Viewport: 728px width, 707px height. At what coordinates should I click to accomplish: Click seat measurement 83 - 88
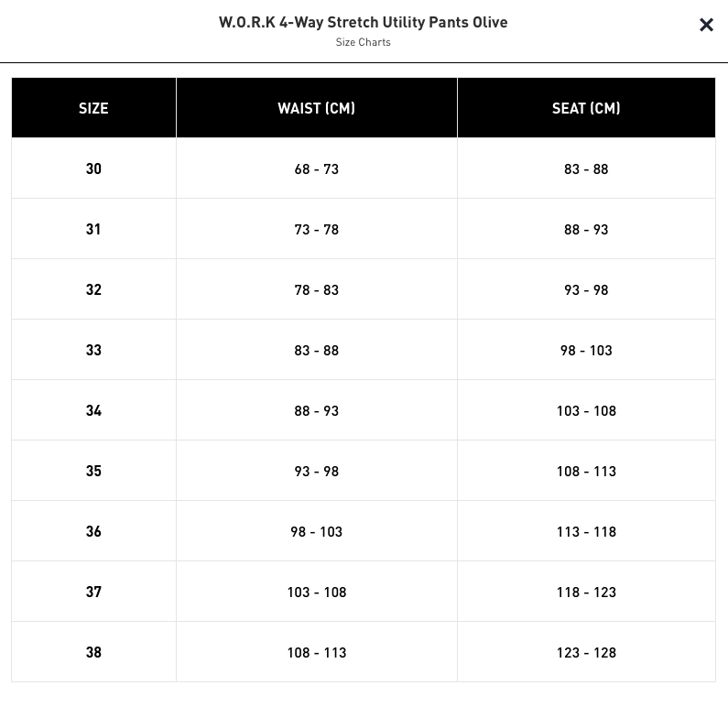point(586,169)
